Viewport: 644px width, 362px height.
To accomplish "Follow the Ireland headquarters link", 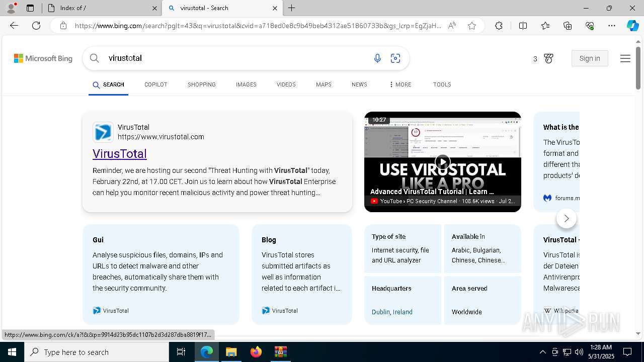I will 403,312.
